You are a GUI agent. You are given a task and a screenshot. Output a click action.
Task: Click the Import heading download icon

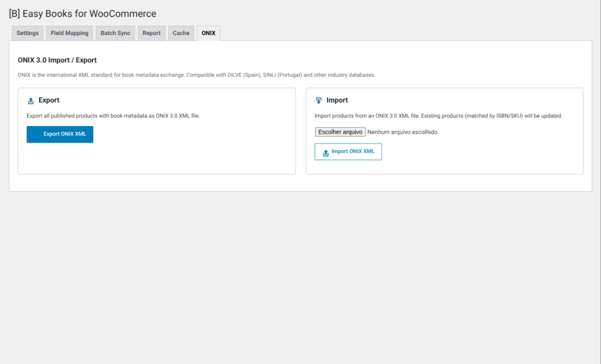click(x=319, y=100)
